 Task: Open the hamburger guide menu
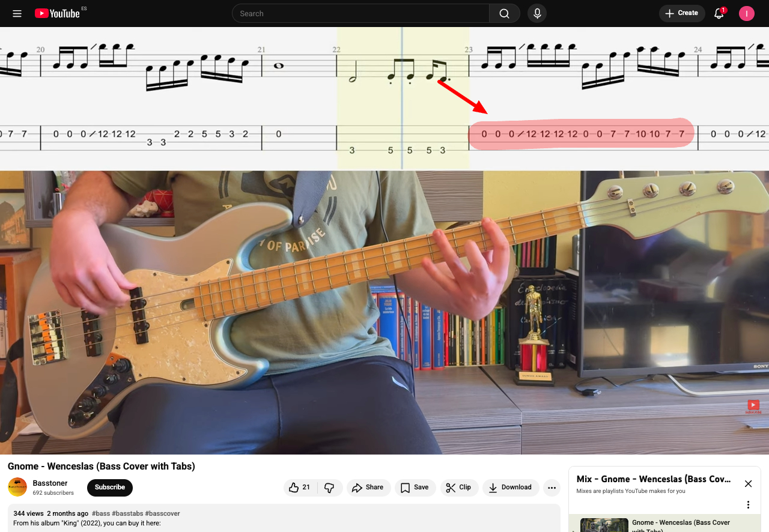click(x=17, y=13)
